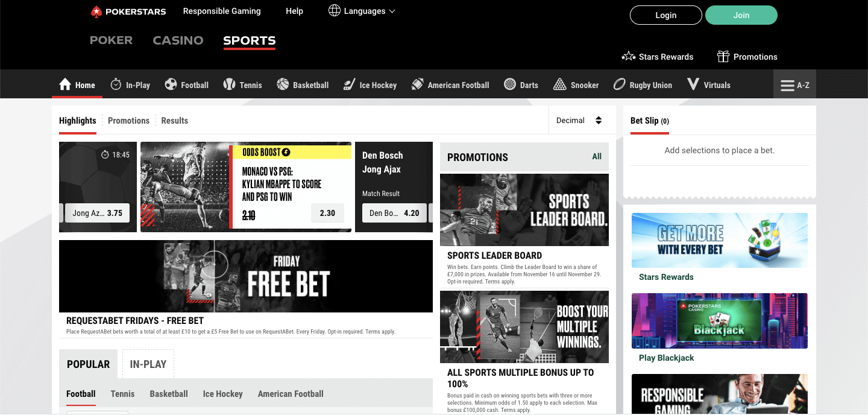
Task: Open RequestABet Fridays - Free Bet title
Action: [x=135, y=321]
